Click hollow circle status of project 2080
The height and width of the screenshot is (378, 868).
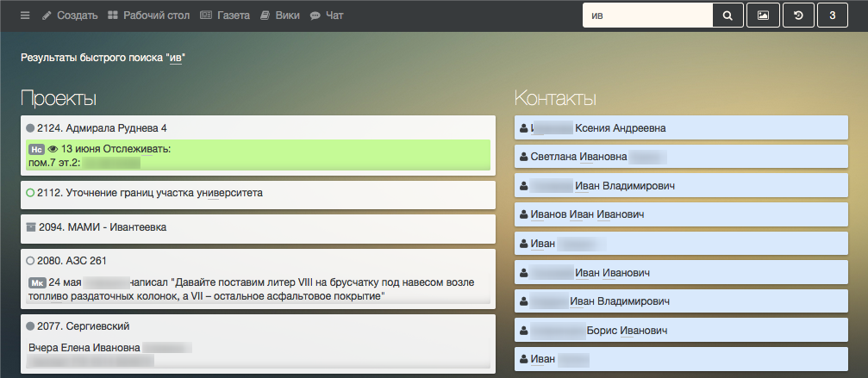click(x=30, y=260)
